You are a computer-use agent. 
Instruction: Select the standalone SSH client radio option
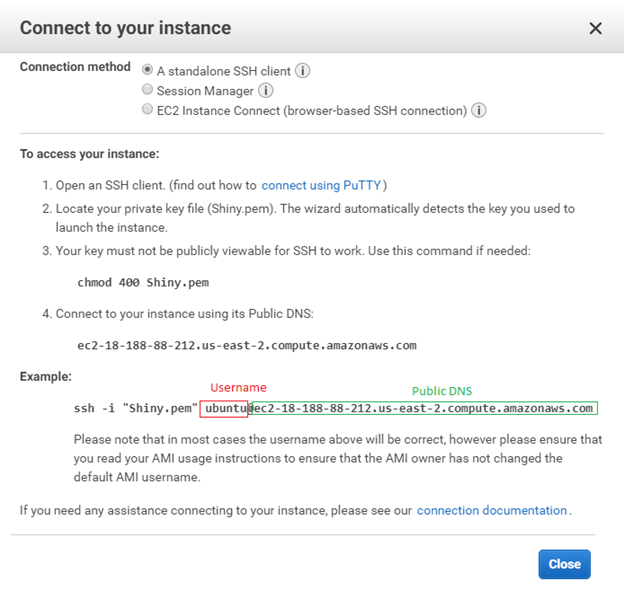147,70
